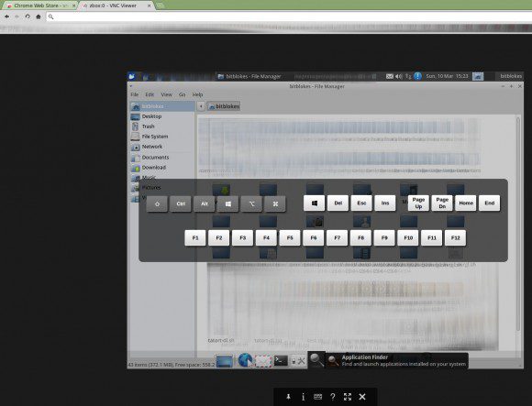Send the F9 function key
The height and width of the screenshot is (406, 532).
tap(384, 238)
